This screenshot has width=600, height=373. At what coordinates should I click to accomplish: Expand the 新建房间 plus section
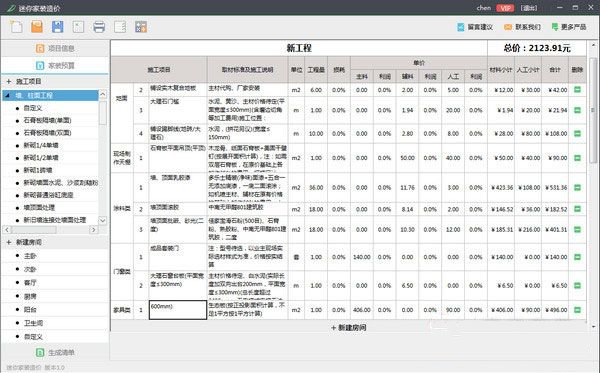click(x=9, y=242)
